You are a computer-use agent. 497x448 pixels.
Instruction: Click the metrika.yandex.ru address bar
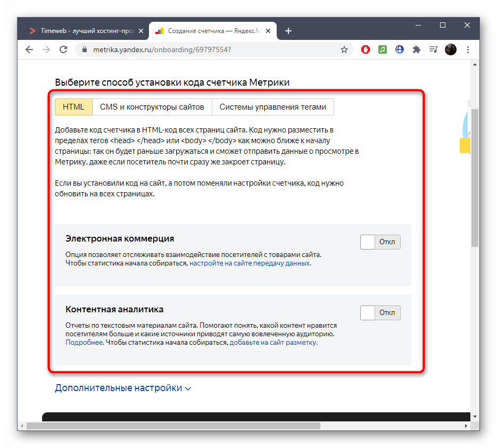pyautogui.click(x=208, y=49)
